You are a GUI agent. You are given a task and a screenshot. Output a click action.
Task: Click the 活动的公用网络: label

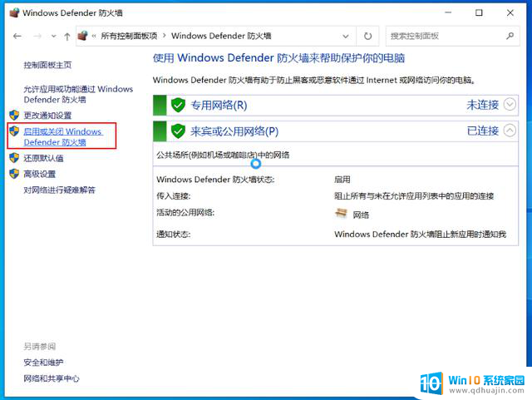point(185,213)
